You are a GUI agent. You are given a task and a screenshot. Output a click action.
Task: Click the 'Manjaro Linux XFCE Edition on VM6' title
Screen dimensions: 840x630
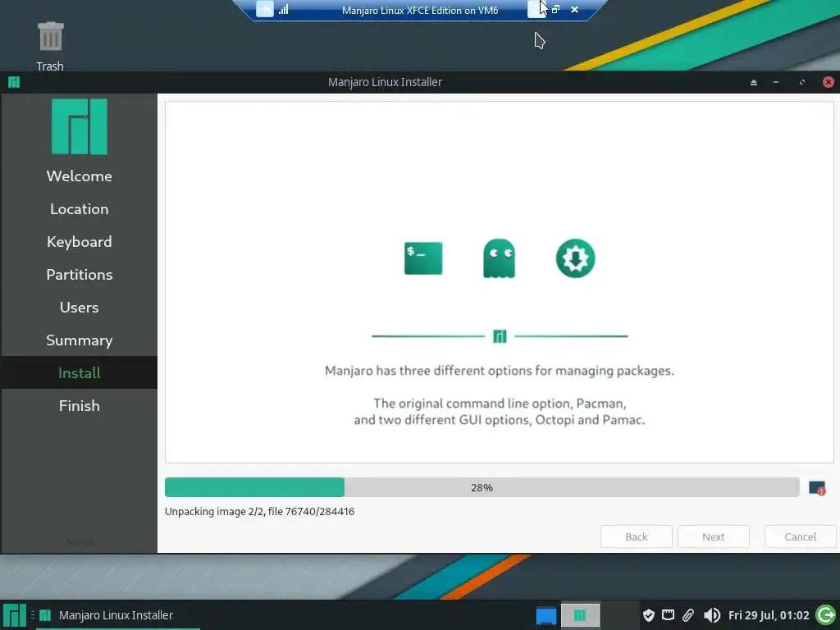[x=420, y=10]
